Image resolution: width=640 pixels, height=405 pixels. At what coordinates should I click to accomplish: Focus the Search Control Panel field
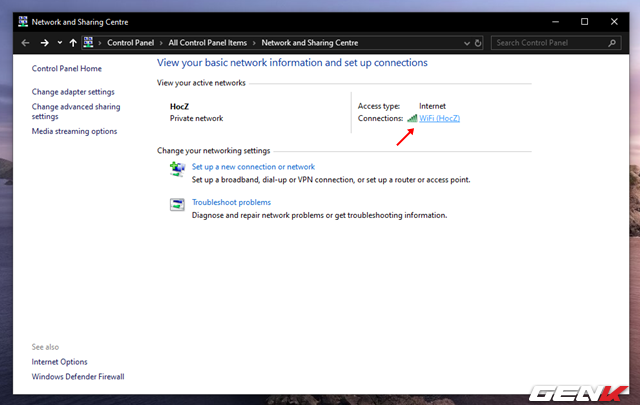coord(556,43)
